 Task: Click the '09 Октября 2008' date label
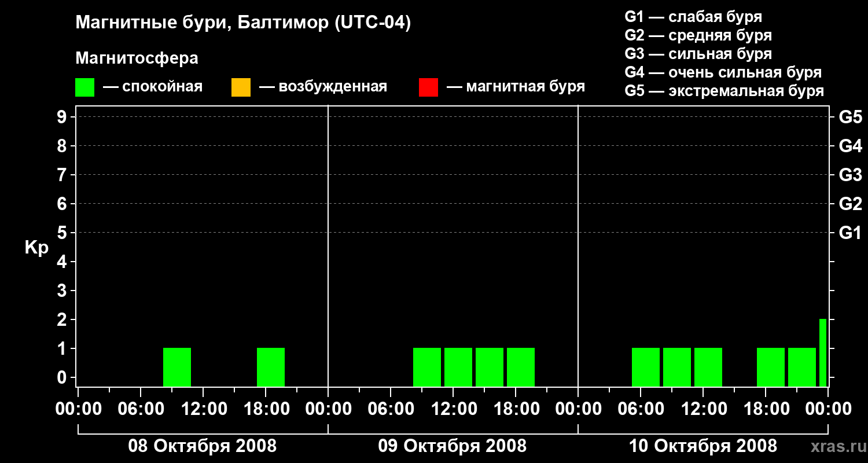453,446
